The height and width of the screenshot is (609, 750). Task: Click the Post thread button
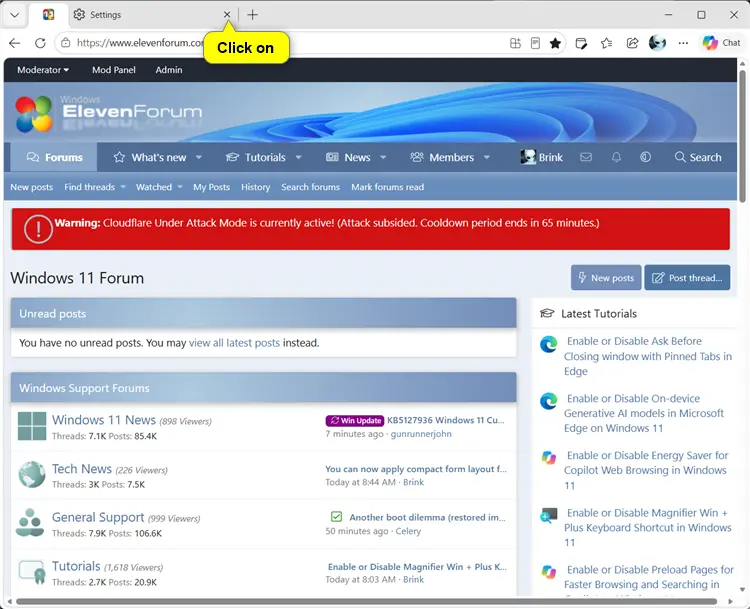(x=687, y=277)
